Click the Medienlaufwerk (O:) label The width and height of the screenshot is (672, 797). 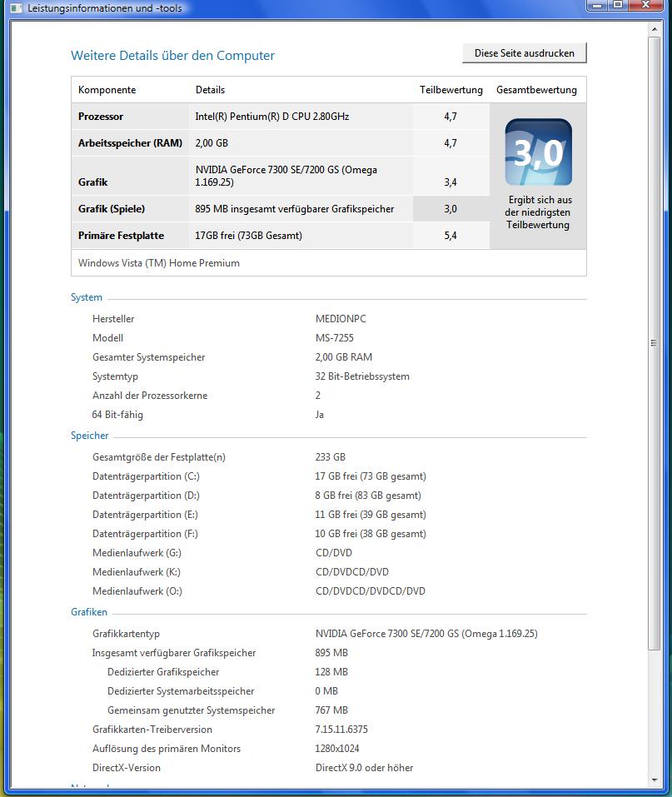137,591
